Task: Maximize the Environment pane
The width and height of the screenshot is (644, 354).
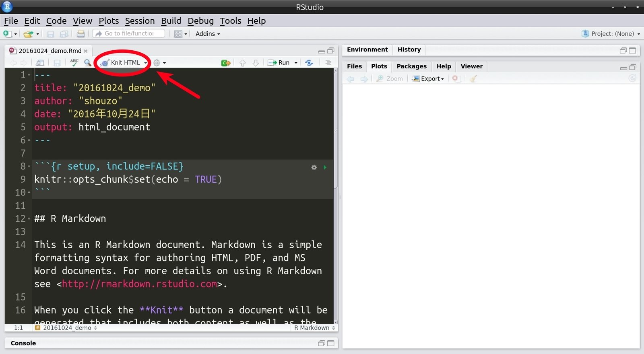Action: 632,50
